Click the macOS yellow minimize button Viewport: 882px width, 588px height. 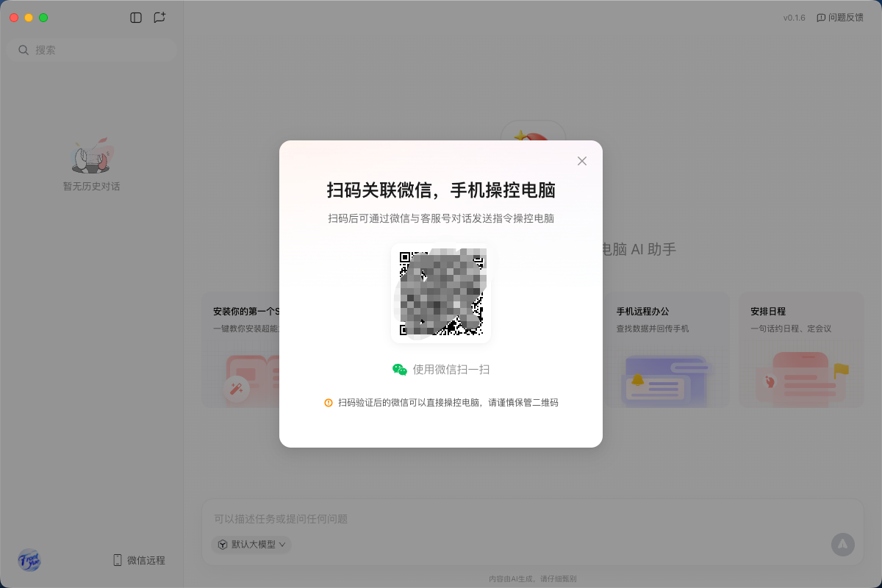pos(29,18)
